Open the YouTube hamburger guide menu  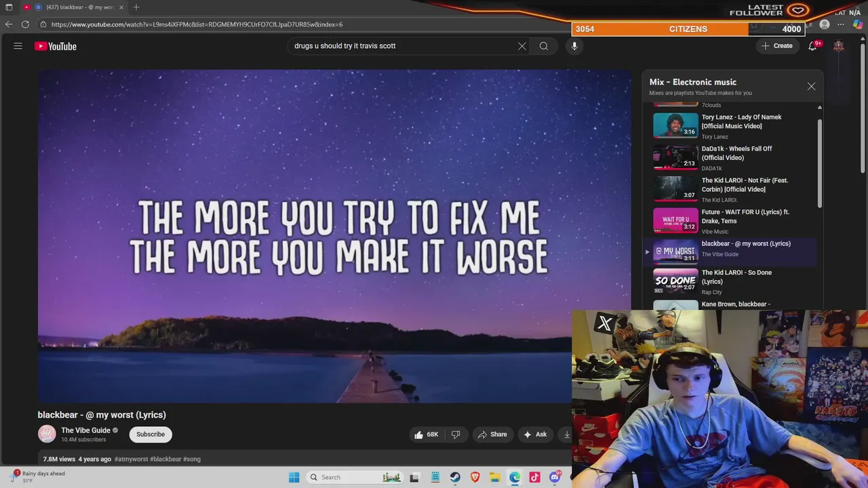tap(18, 46)
